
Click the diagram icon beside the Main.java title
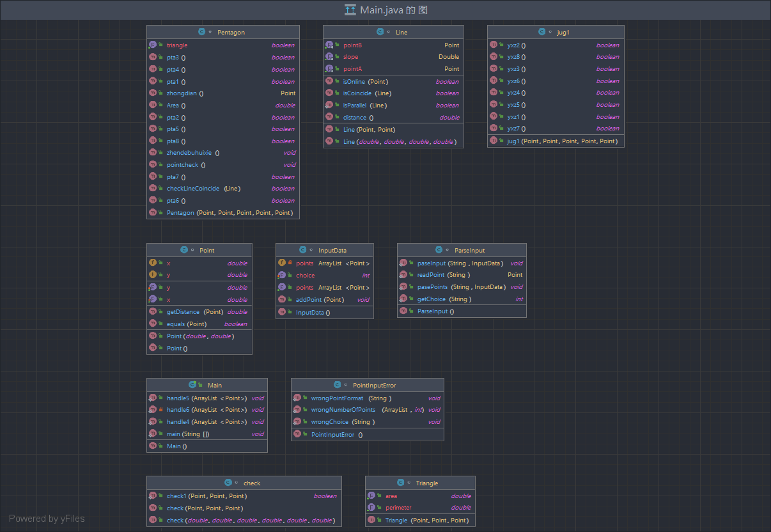350,10
